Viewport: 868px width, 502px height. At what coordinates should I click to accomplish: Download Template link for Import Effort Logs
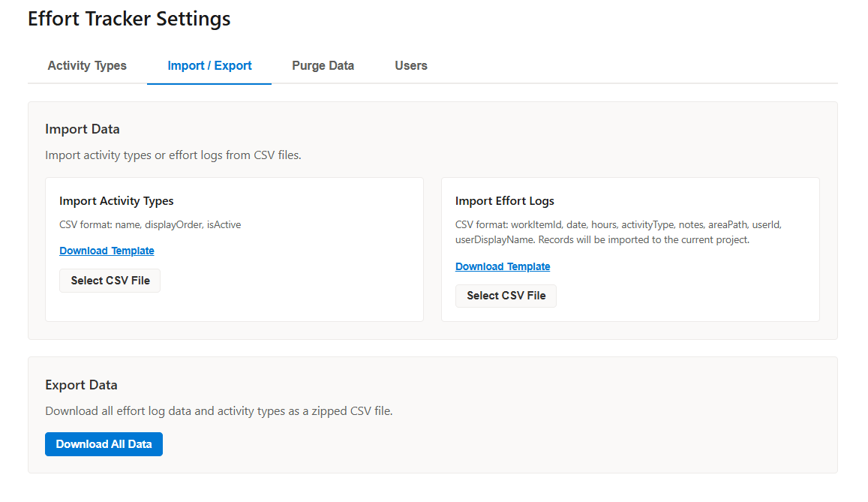tap(503, 266)
